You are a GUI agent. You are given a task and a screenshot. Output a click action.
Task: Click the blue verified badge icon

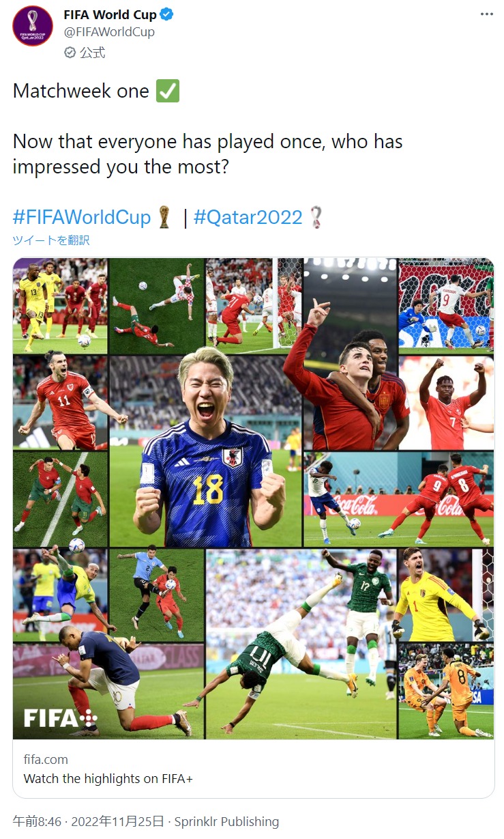[x=167, y=14]
